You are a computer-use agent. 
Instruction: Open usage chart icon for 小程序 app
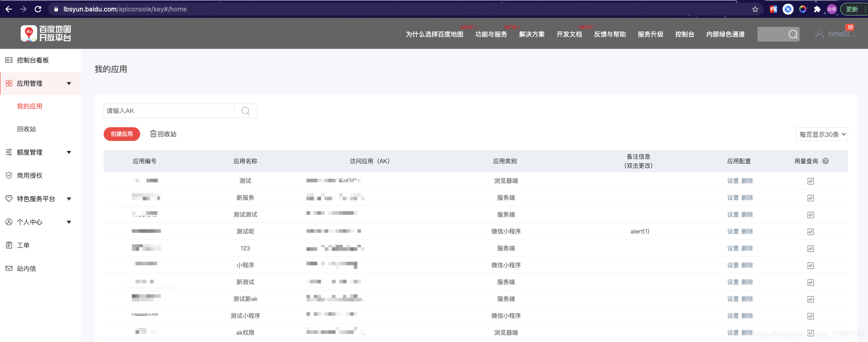tap(810, 266)
